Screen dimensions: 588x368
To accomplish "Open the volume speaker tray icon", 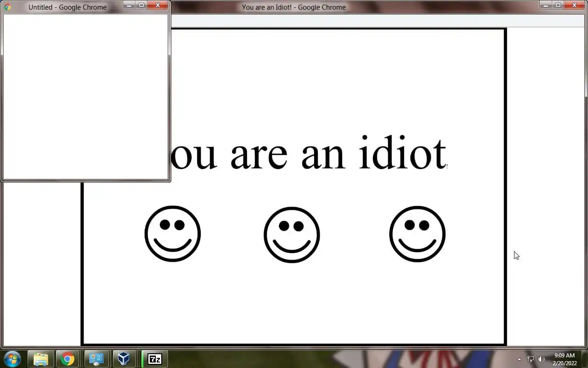I will tap(542, 359).
